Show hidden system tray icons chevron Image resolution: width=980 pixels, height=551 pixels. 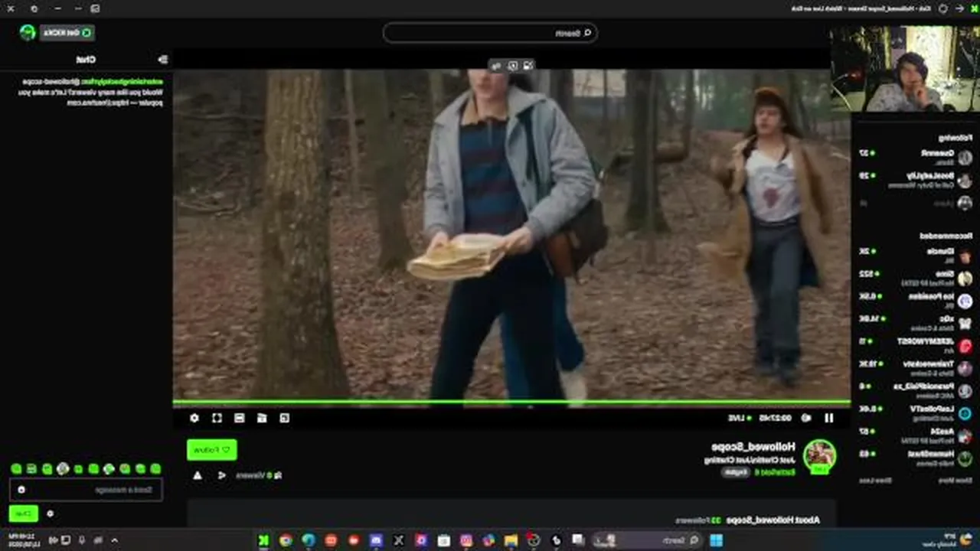114,540
